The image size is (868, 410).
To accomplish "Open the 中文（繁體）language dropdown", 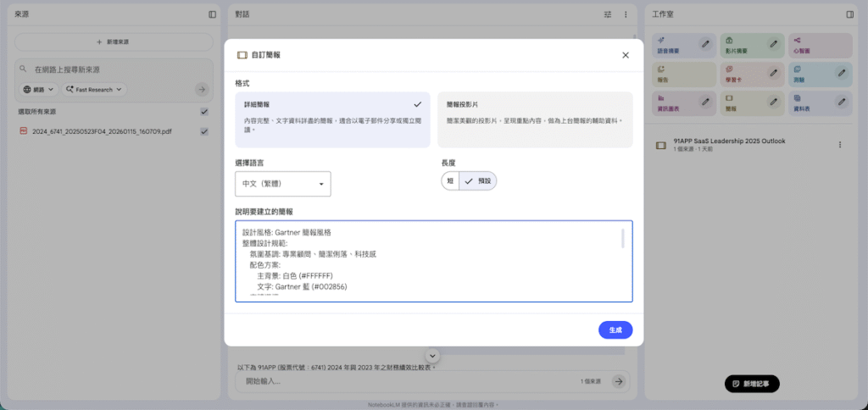I will pyautogui.click(x=282, y=184).
